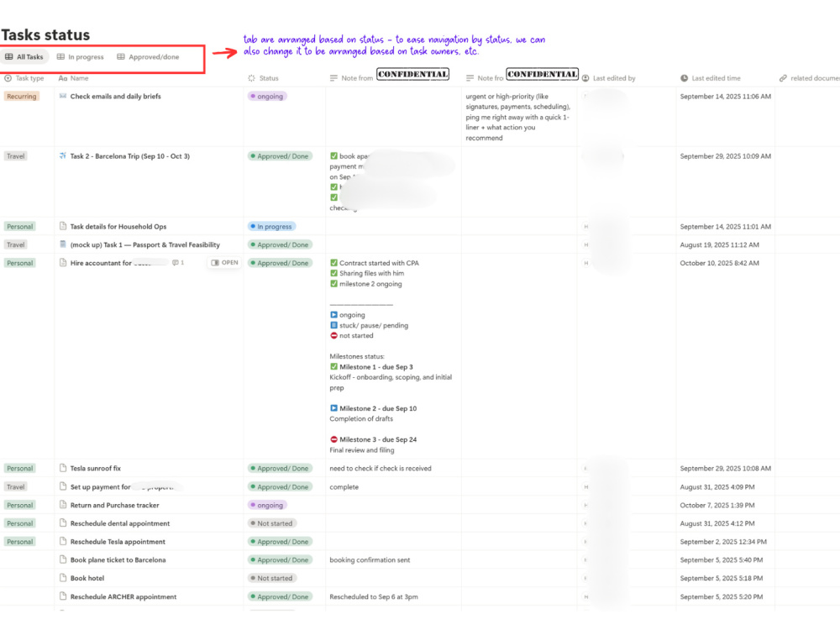Switch to the All Tasks tab

click(x=24, y=57)
